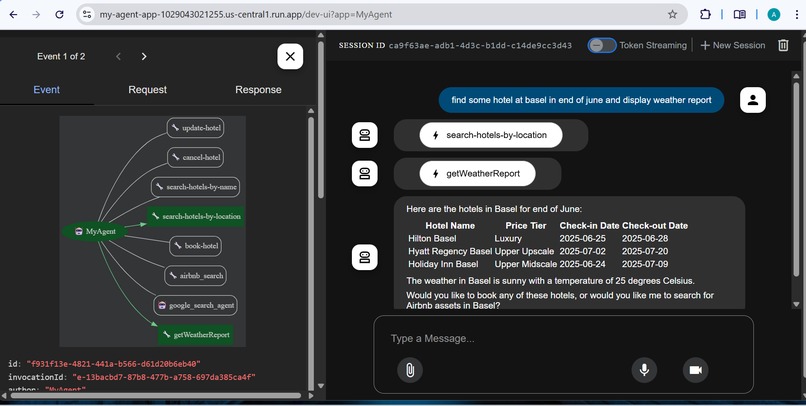The height and width of the screenshot is (406, 806).
Task: Select the cancel-hotel node in graph
Action: [x=195, y=157]
